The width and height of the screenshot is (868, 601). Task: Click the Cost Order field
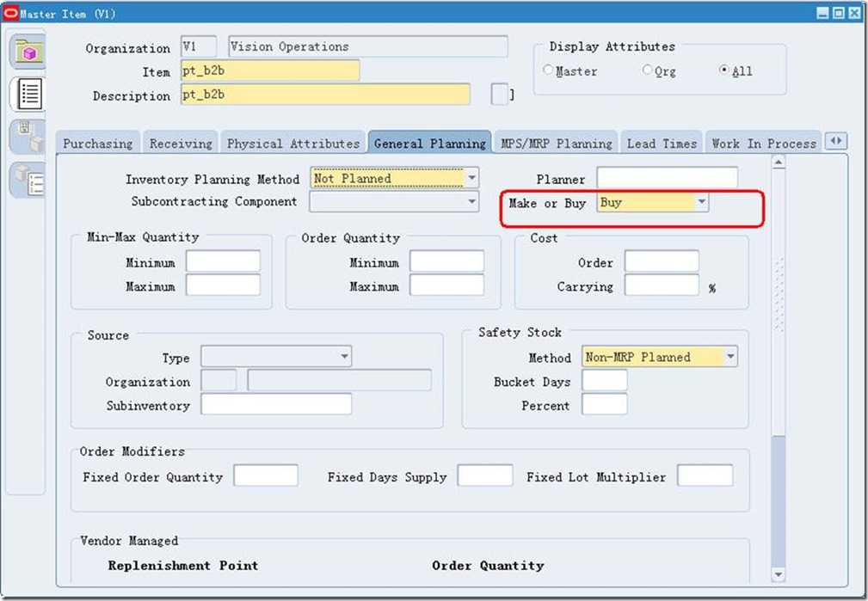pyautogui.click(x=662, y=261)
